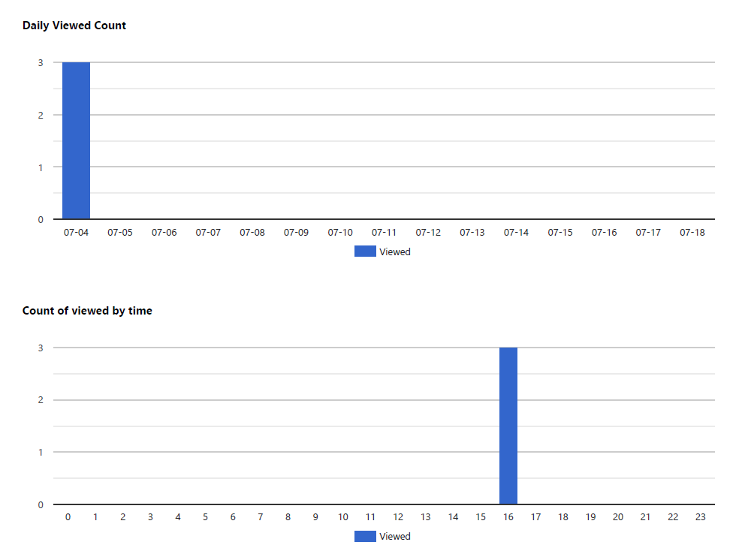Click the hour 20 axis label

click(x=618, y=517)
